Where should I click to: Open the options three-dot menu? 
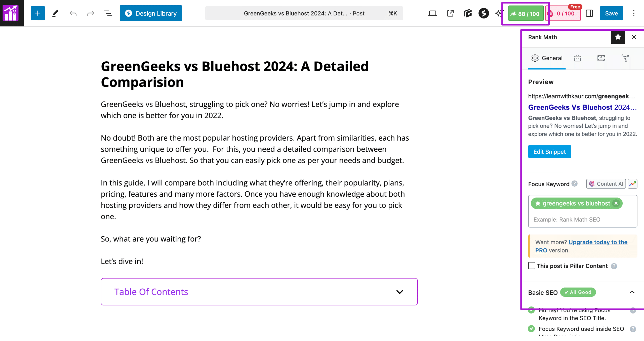[634, 13]
